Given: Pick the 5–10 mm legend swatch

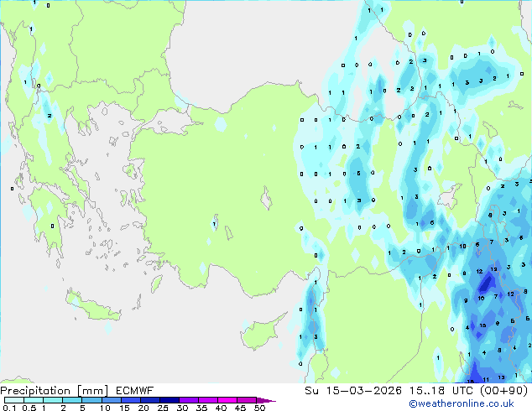Looking at the screenshot, I should (92, 400).
